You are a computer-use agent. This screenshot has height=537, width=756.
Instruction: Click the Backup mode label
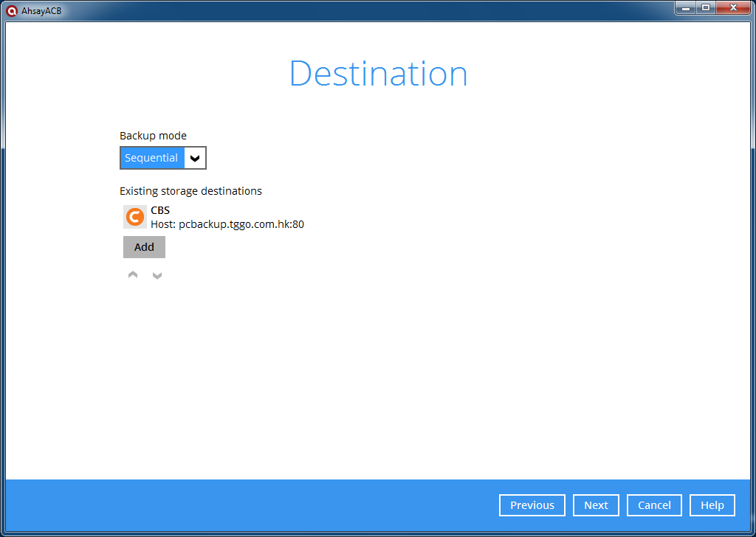pos(153,136)
